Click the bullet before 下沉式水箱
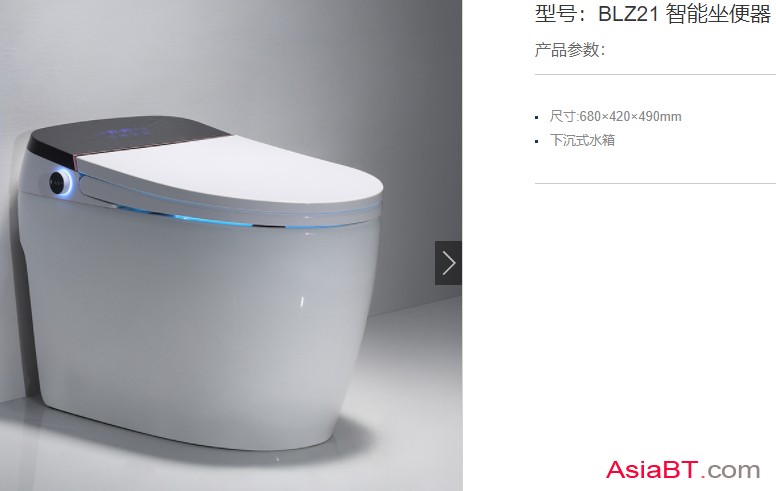776x491 pixels. pos(536,142)
